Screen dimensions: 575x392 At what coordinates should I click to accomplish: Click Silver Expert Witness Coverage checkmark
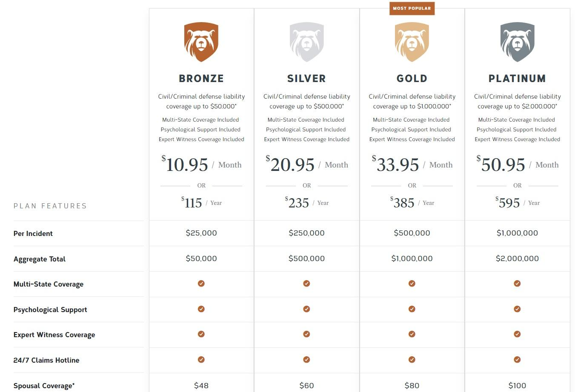pyautogui.click(x=306, y=334)
